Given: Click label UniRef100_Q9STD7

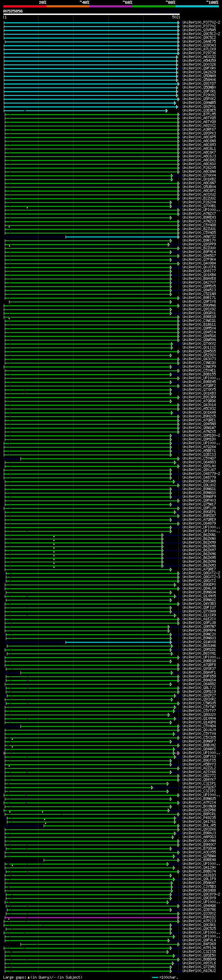Looking at the screenshot, I should 199,84.
